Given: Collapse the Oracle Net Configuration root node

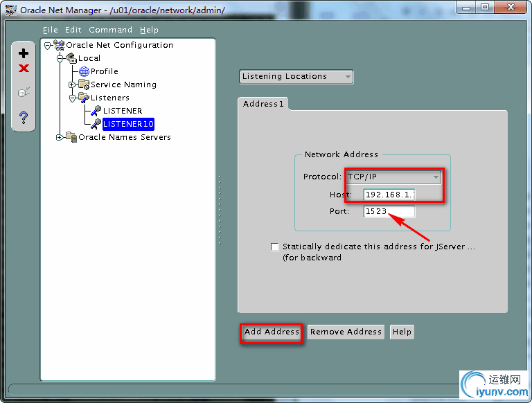Looking at the screenshot, I should 48,45.
